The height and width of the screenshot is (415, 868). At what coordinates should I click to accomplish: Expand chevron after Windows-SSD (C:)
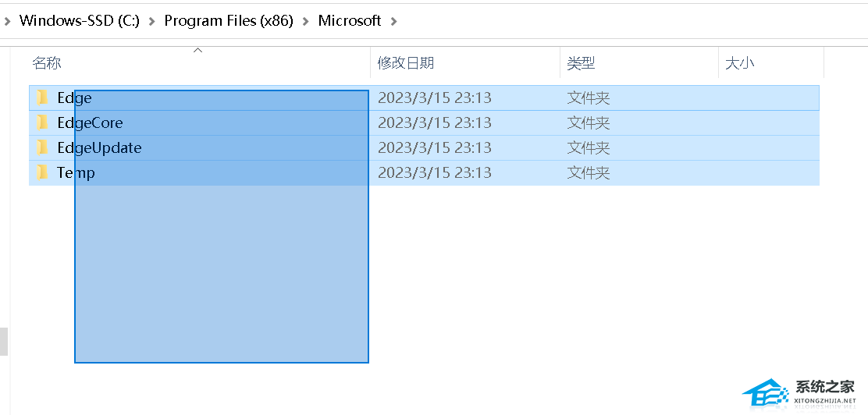tap(151, 22)
